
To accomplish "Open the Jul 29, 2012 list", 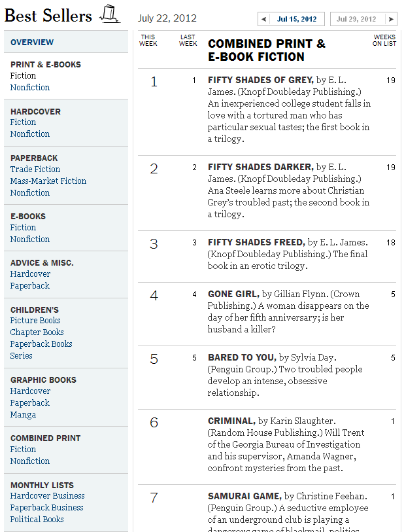I will pyautogui.click(x=356, y=20).
